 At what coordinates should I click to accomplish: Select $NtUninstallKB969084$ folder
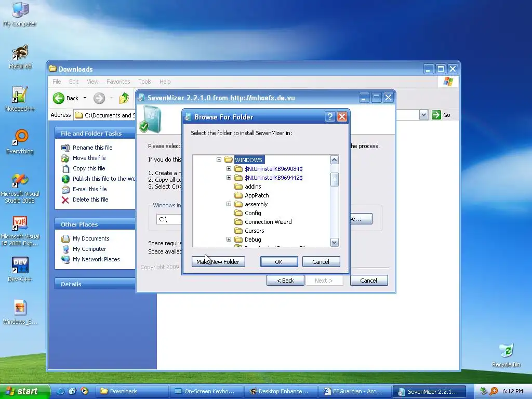[x=269, y=169]
